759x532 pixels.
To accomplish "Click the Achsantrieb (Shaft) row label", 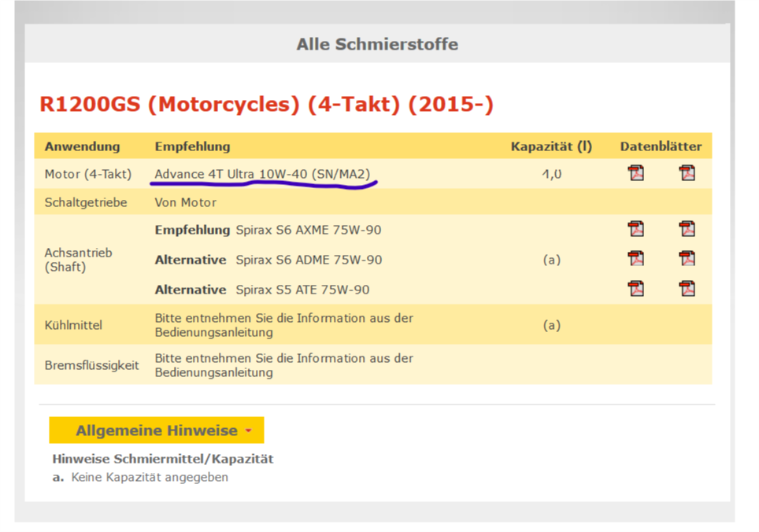I will pos(79,260).
